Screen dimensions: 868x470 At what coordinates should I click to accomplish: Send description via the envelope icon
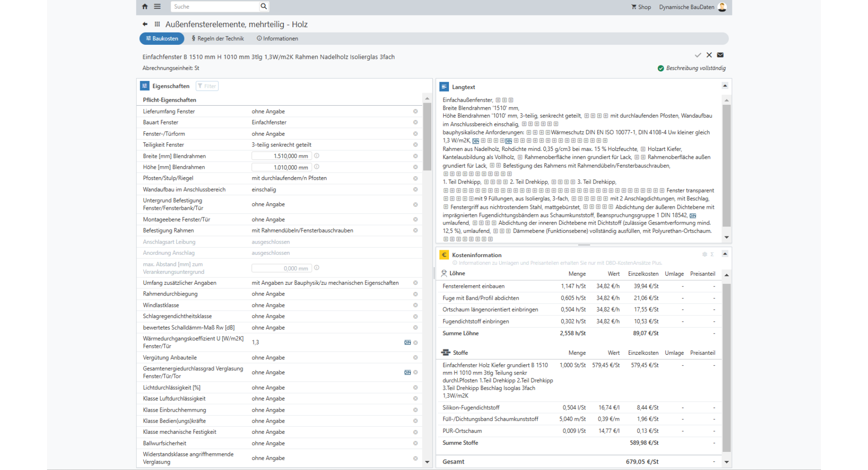[x=720, y=55]
